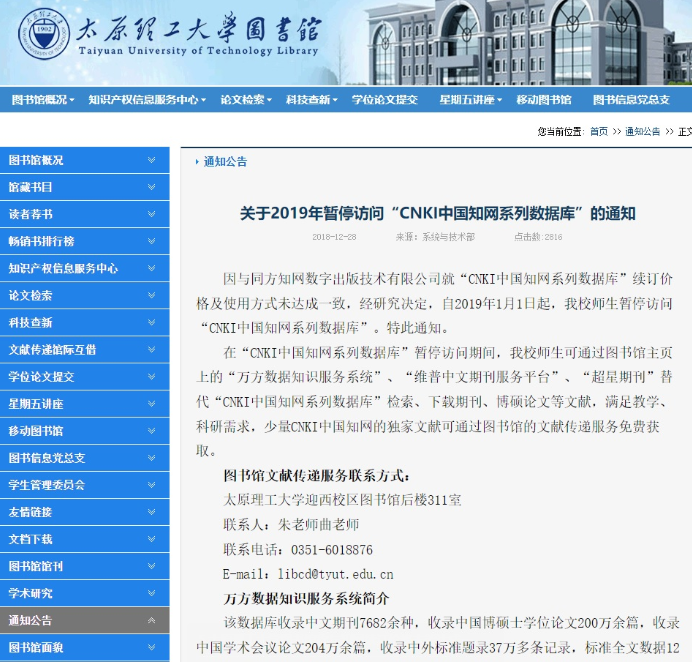692x662 pixels.
Task: Open sidebar item 学生管理委员会
Action: pyautogui.click(x=84, y=485)
